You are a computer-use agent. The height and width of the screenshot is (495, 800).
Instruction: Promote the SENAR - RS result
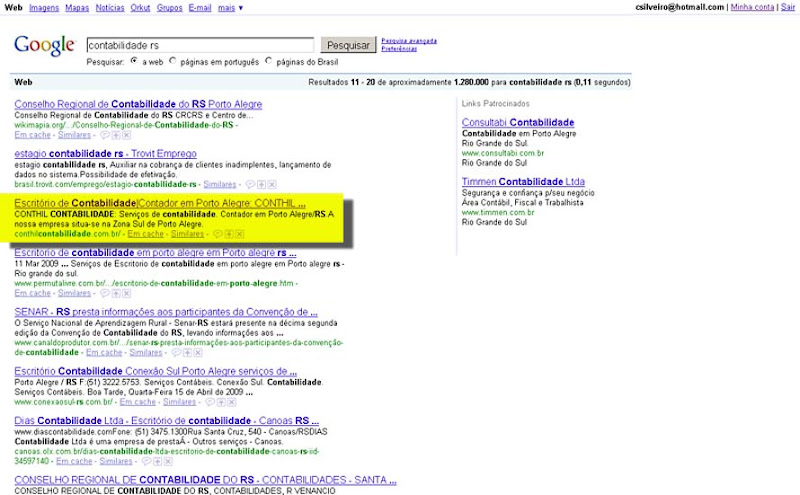[x=187, y=353]
